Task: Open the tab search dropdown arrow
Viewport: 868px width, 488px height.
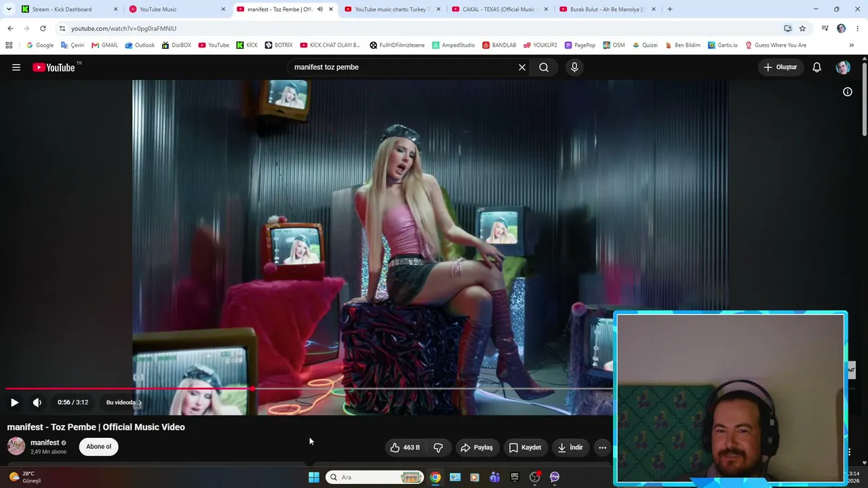Action: click(9, 9)
